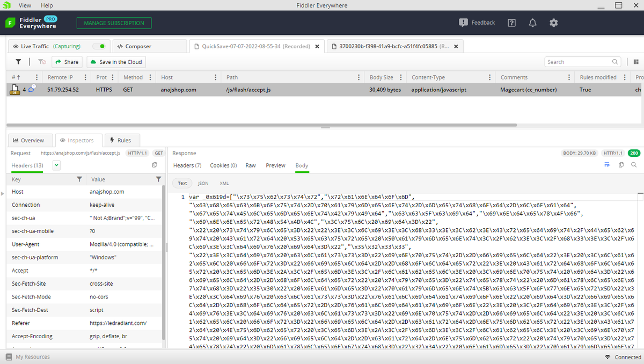Select the response Cookies (0) tab

point(223,165)
